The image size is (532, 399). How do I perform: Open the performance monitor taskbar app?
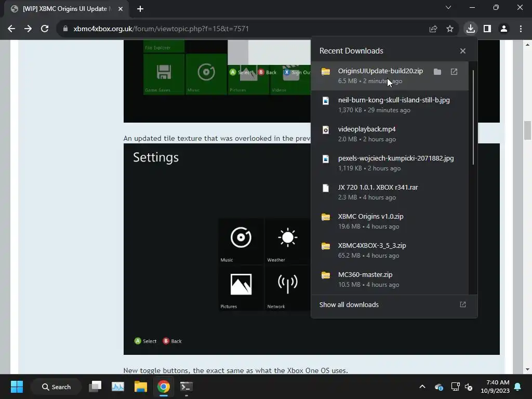(118, 387)
